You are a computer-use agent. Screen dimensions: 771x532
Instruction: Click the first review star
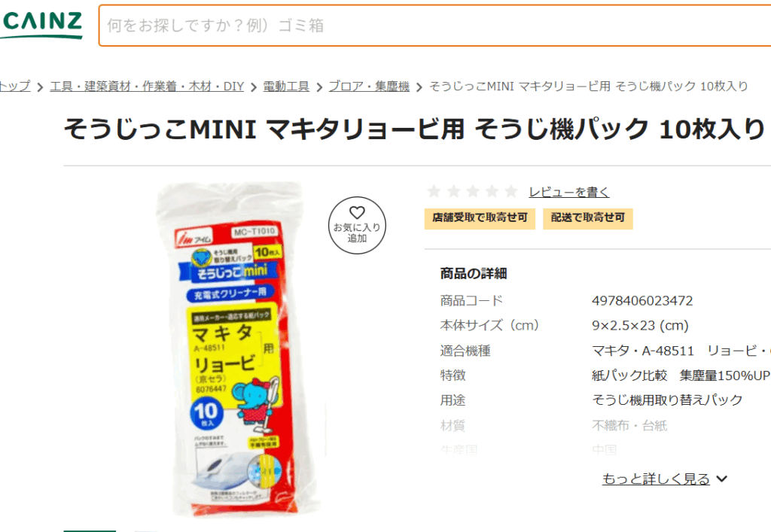pyautogui.click(x=434, y=192)
